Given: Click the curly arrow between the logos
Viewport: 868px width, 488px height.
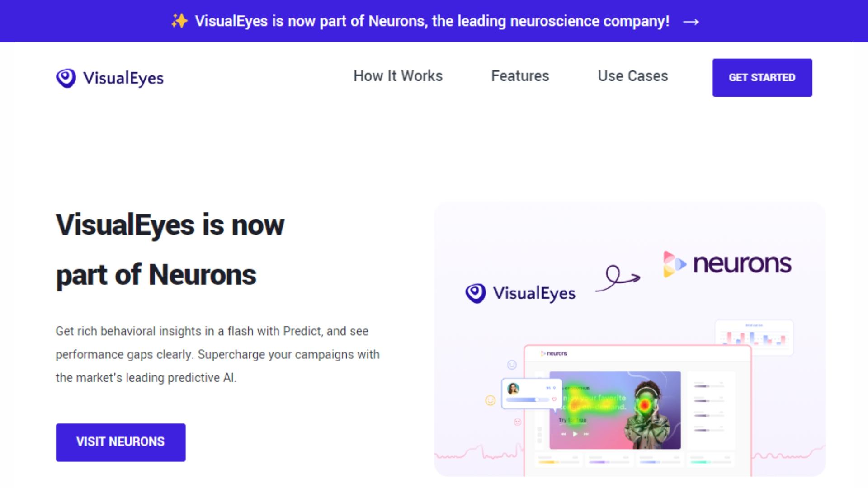Looking at the screenshot, I should pyautogui.click(x=618, y=278).
